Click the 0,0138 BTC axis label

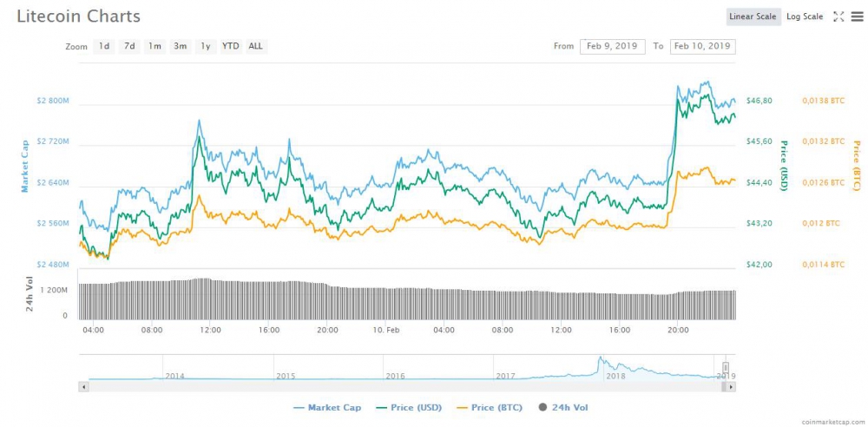823,101
